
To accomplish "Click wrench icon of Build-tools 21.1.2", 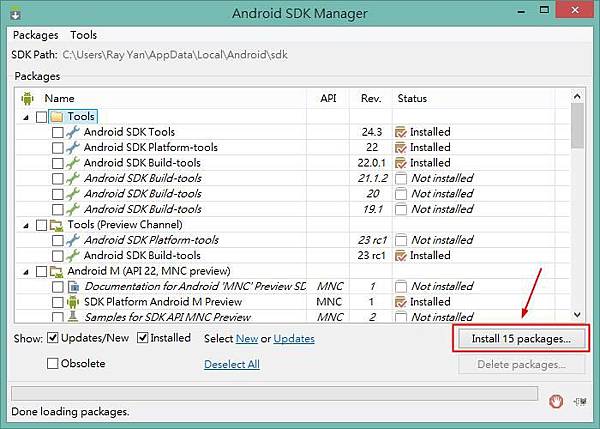I will coord(73,178).
